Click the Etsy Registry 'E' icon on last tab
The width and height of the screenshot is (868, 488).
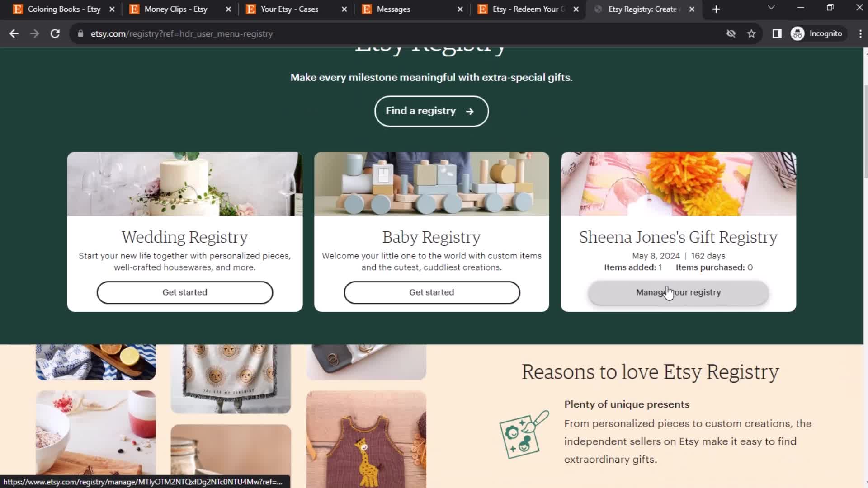click(x=598, y=9)
